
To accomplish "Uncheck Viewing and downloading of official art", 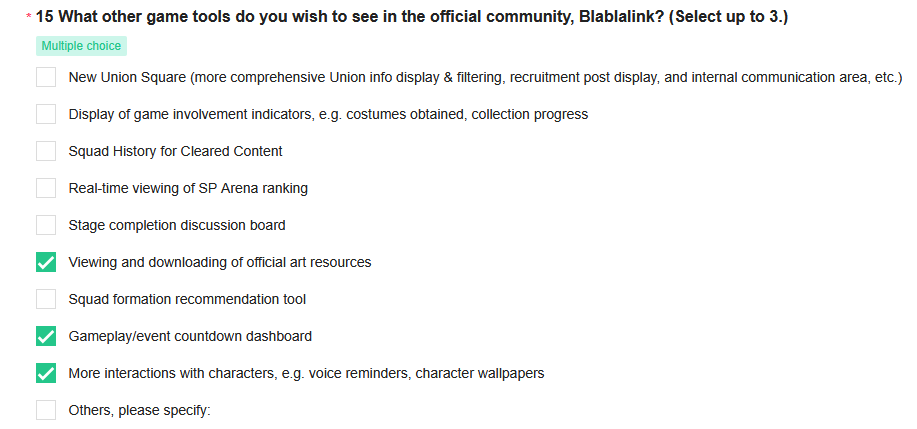I will (46, 262).
